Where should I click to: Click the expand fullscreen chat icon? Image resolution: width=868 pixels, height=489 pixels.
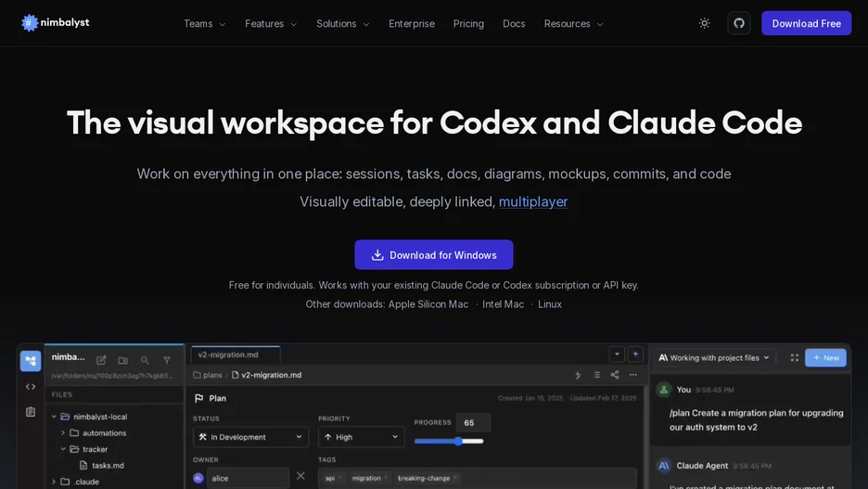(795, 358)
